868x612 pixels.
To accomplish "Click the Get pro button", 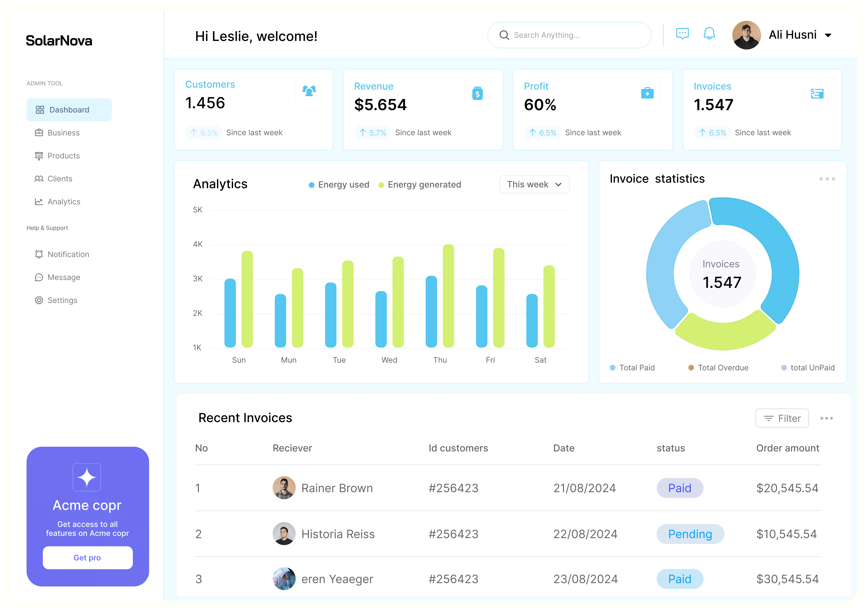I will (x=88, y=558).
